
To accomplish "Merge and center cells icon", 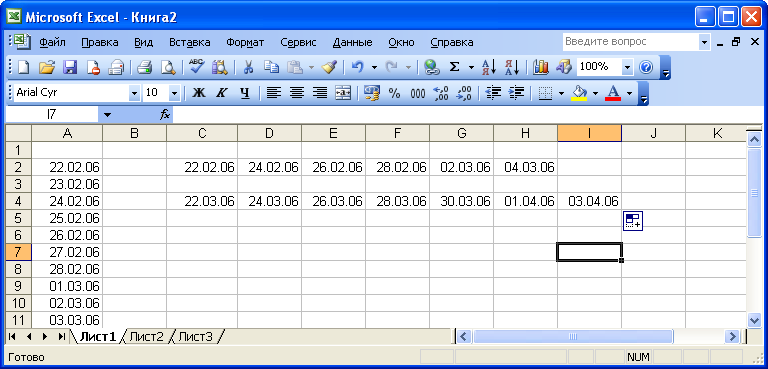I will click(343, 93).
